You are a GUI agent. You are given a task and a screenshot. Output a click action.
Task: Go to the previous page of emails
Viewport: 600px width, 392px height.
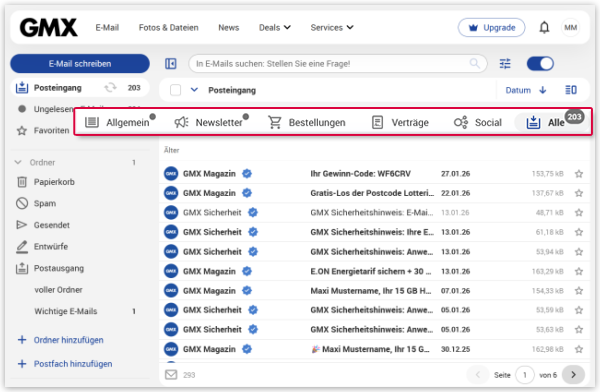(477, 375)
